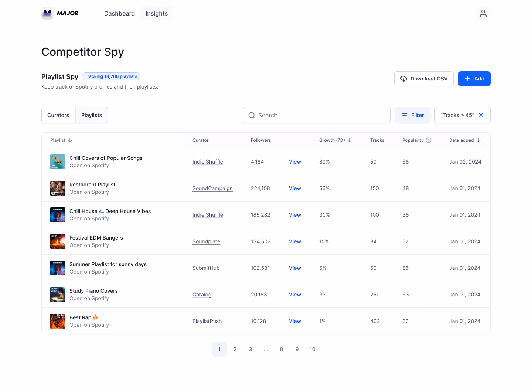Click the "Tracking 14,286 playlists" badge

pos(111,76)
